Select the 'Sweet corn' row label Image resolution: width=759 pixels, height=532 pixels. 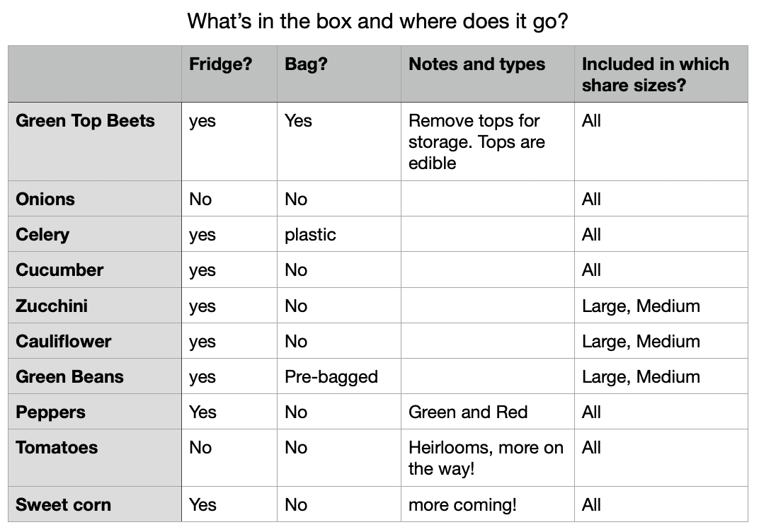[x=64, y=504]
